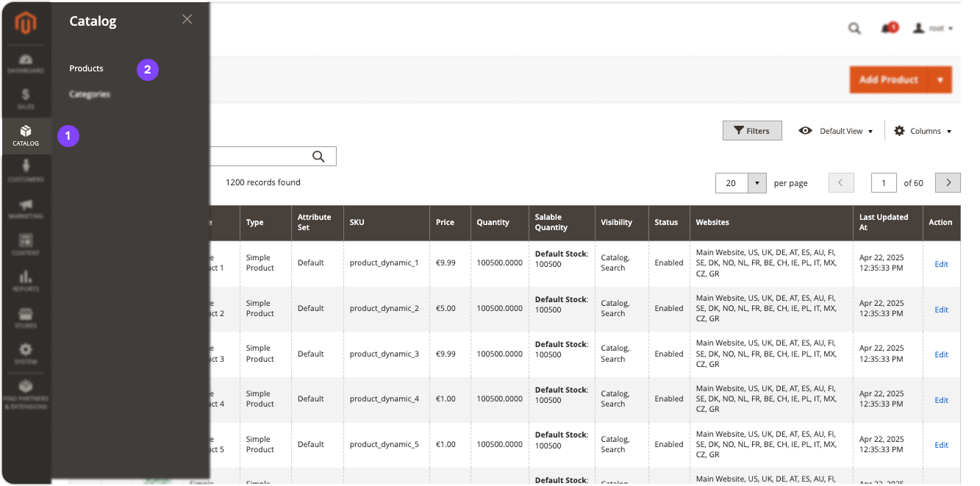Viewport: 980px width, 486px height.
Task: Edit the product_dynamic_5 row
Action: [941, 445]
